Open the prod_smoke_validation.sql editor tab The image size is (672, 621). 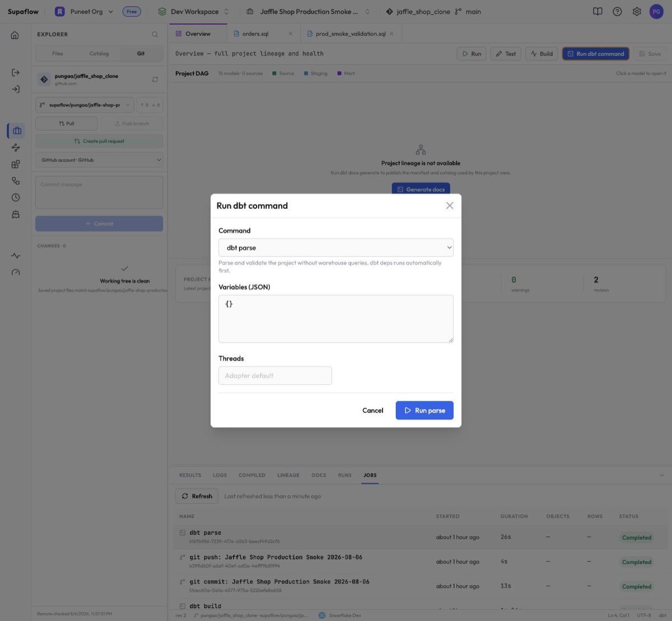(351, 34)
